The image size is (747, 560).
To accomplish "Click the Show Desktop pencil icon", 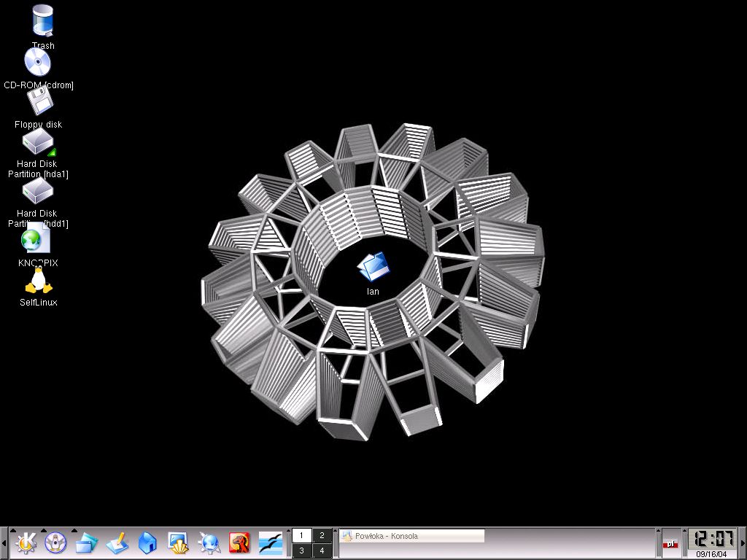I will [x=117, y=542].
